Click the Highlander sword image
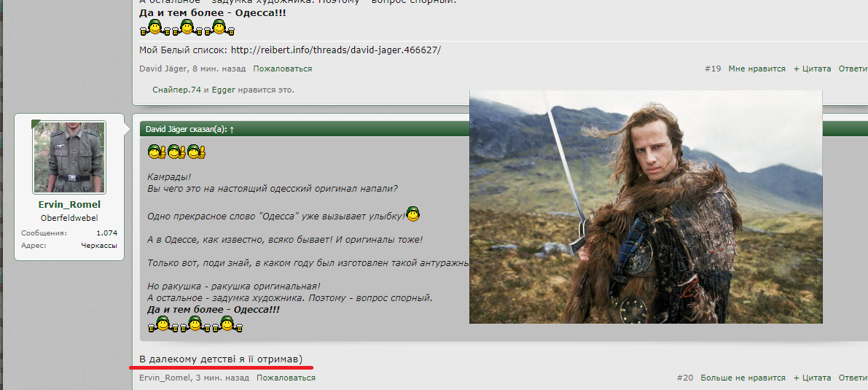Image resolution: width=868 pixels, height=390 pixels. coord(646,206)
